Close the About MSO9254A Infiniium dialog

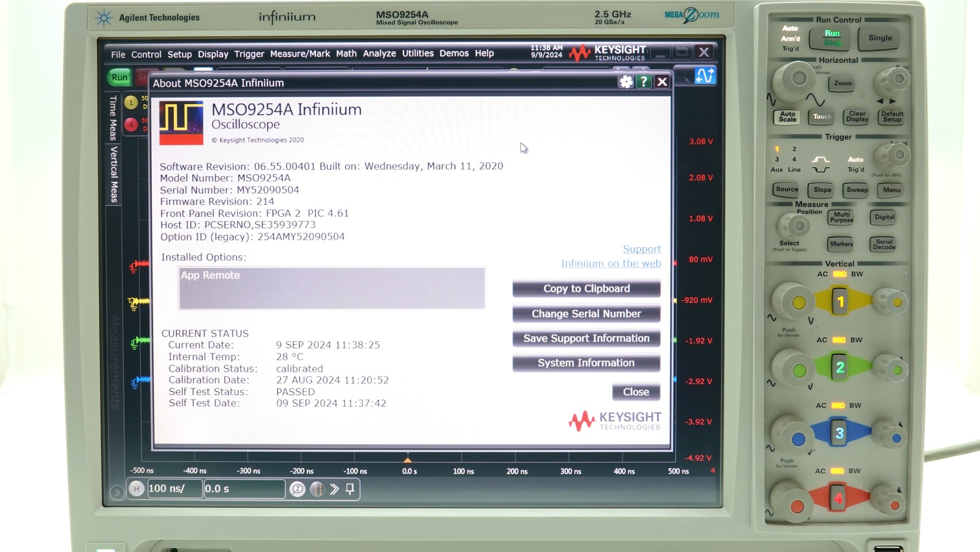click(662, 81)
